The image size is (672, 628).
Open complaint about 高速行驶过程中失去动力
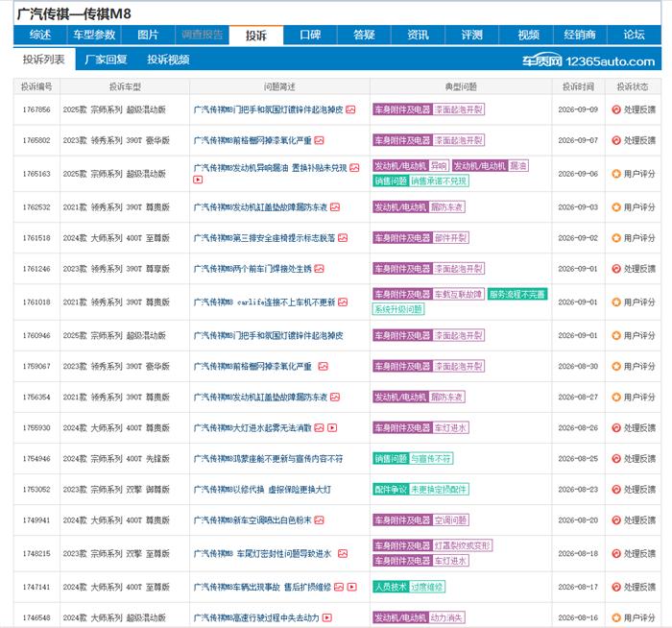(x=256, y=617)
